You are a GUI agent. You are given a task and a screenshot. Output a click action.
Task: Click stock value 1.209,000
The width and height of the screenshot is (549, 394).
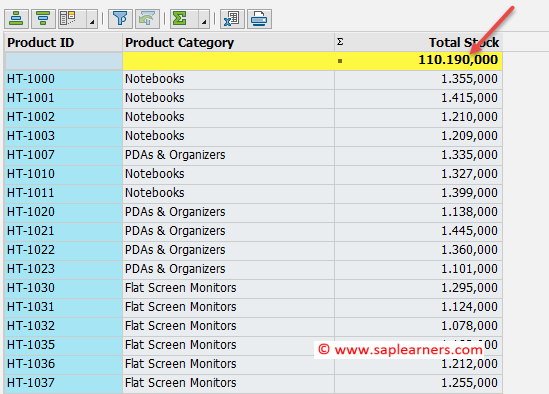[x=469, y=136]
